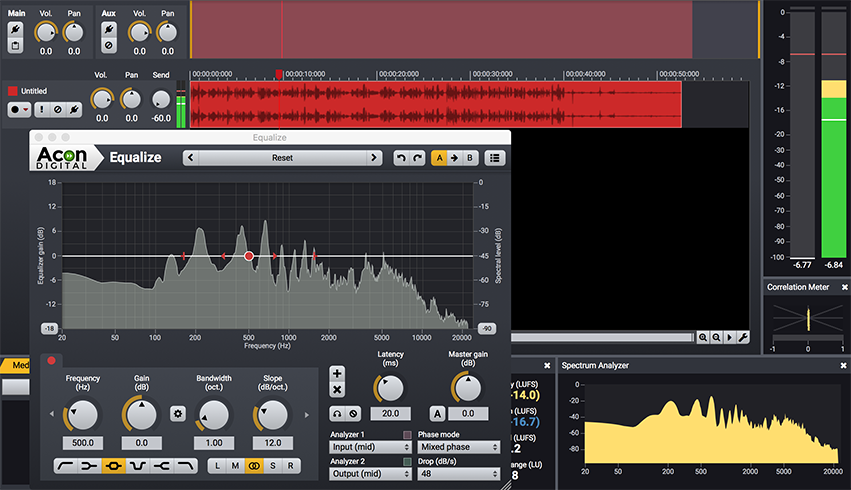
Task: Switch to preset slot B
Action: [471, 158]
